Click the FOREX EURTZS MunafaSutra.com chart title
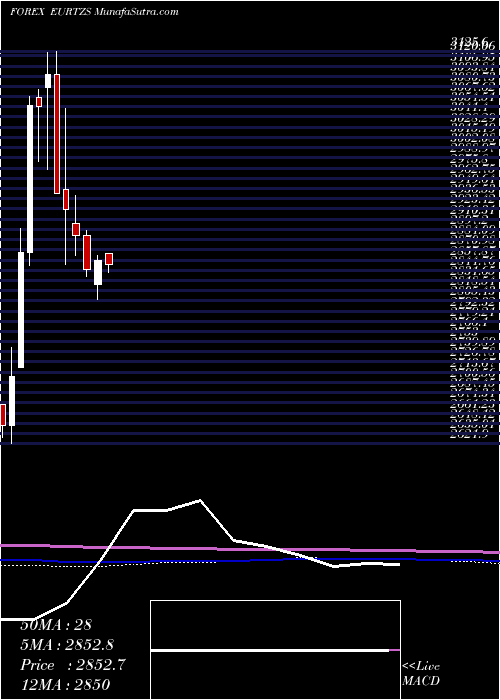Screen dimensions: 500x700 coord(94,12)
